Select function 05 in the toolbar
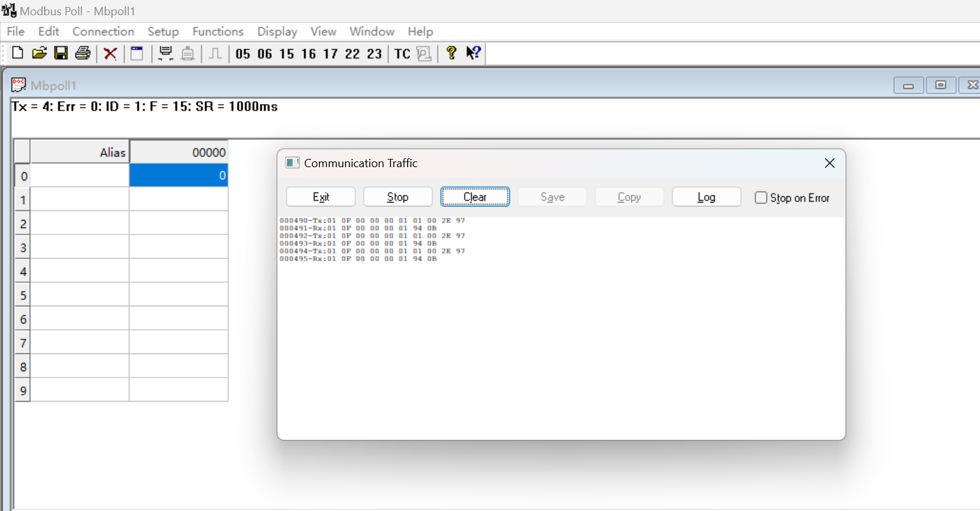This screenshot has width=980, height=511. (243, 54)
